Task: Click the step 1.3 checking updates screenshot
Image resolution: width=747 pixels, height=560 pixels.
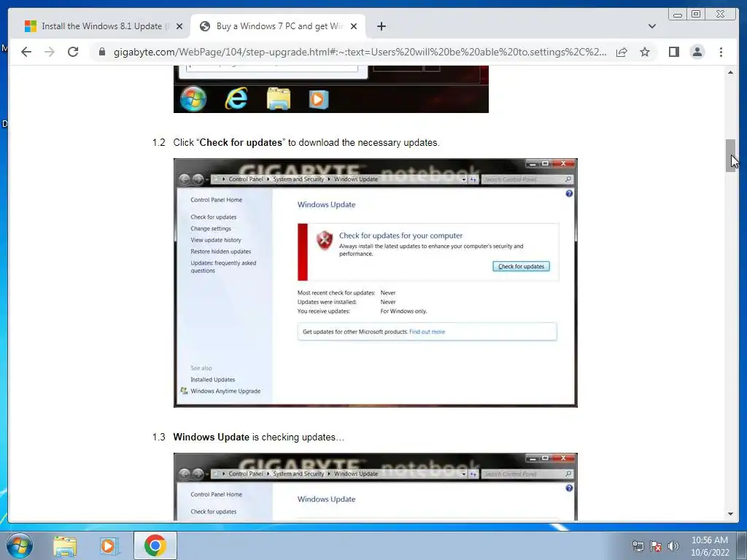Action: pos(376,486)
